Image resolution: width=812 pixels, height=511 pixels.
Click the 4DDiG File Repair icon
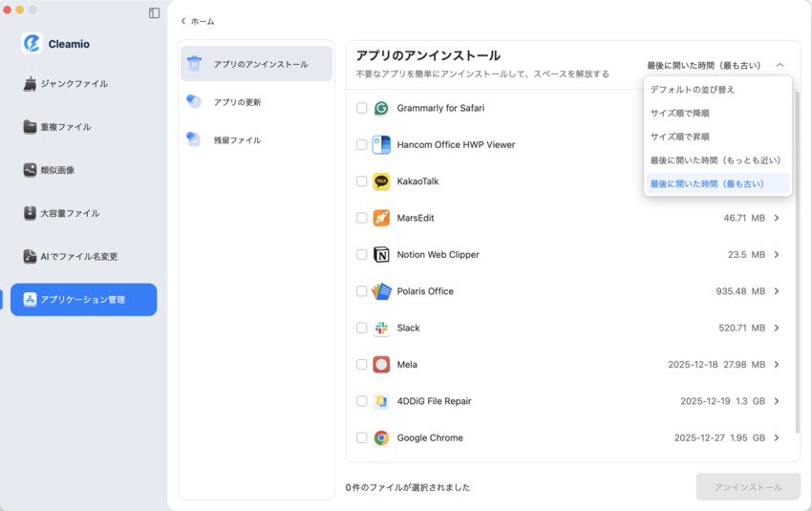pos(381,401)
